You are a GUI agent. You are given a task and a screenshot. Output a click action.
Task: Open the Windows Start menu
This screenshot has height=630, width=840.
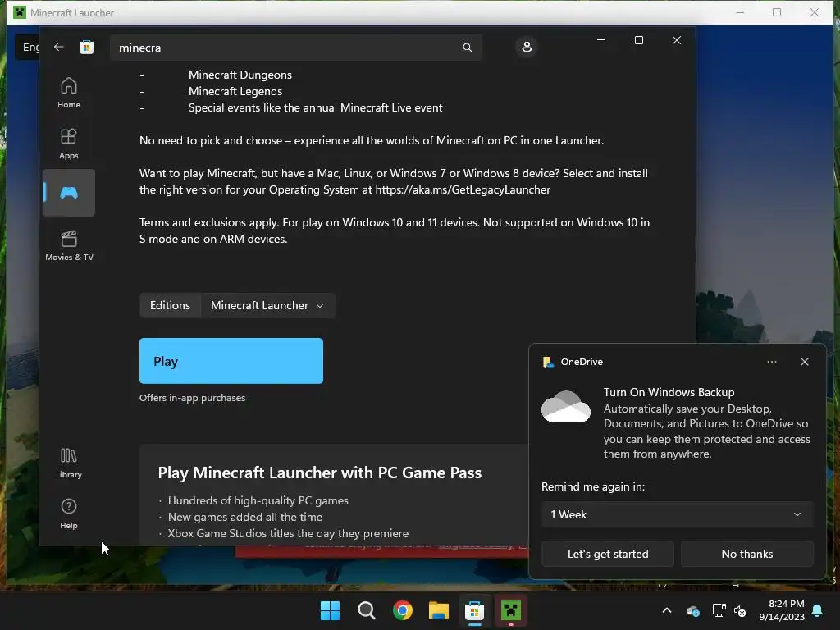pyautogui.click(x=330, y=610)
